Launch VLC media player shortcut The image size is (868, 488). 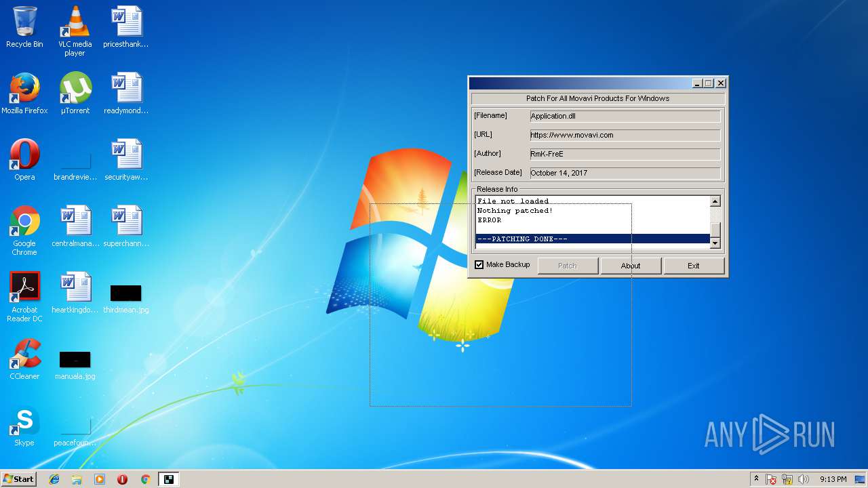click(x=75, y=31)
